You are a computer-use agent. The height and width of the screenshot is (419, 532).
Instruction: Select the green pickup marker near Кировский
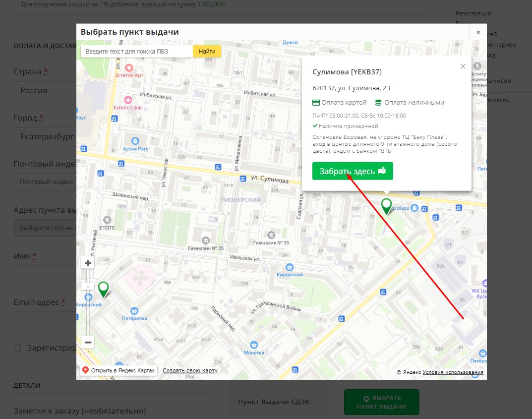coord(104,290)
